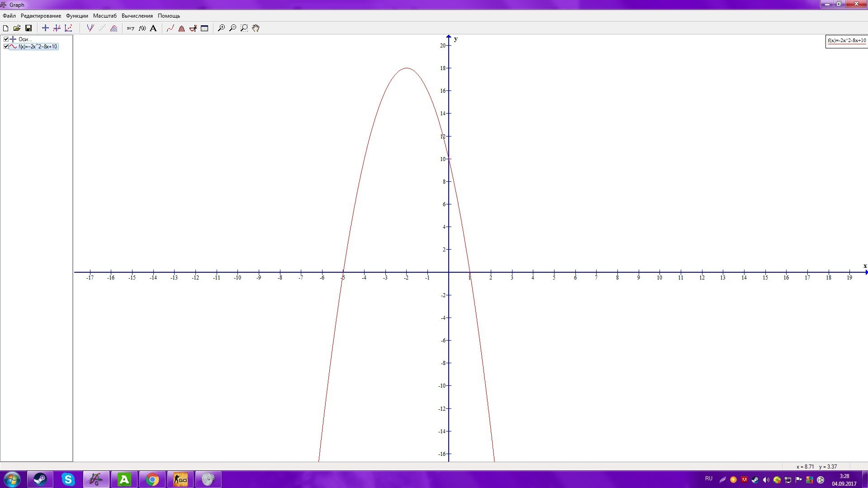Open network status tray icon
868x488 pixels.
(x=787, y=480)
